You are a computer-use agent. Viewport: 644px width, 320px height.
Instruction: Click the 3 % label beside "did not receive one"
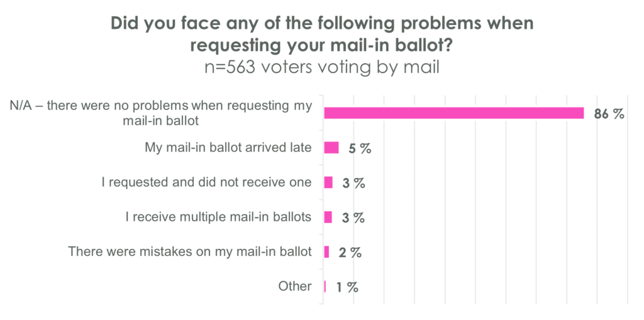pyautogui.click(x=354, y=183)
